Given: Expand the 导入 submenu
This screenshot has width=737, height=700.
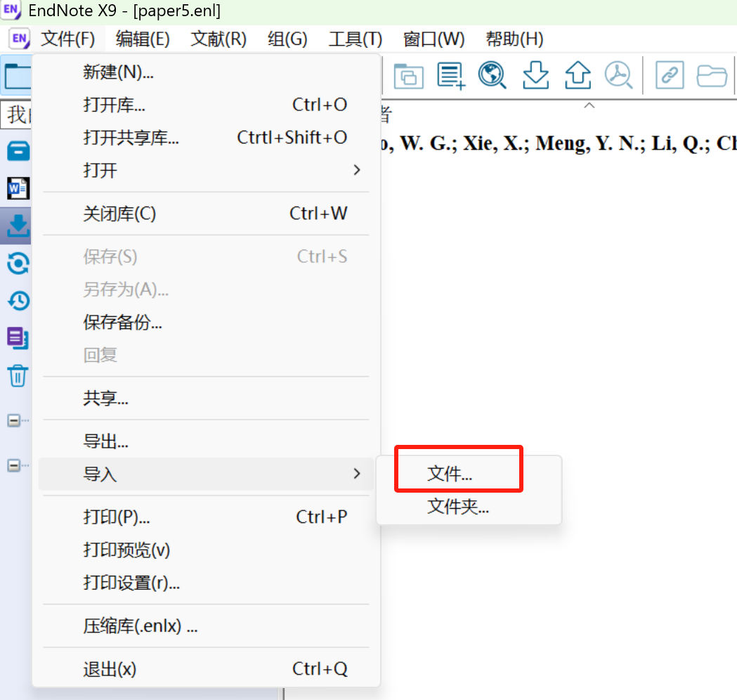Looking at the screenshot, I should tap(206, 474).
